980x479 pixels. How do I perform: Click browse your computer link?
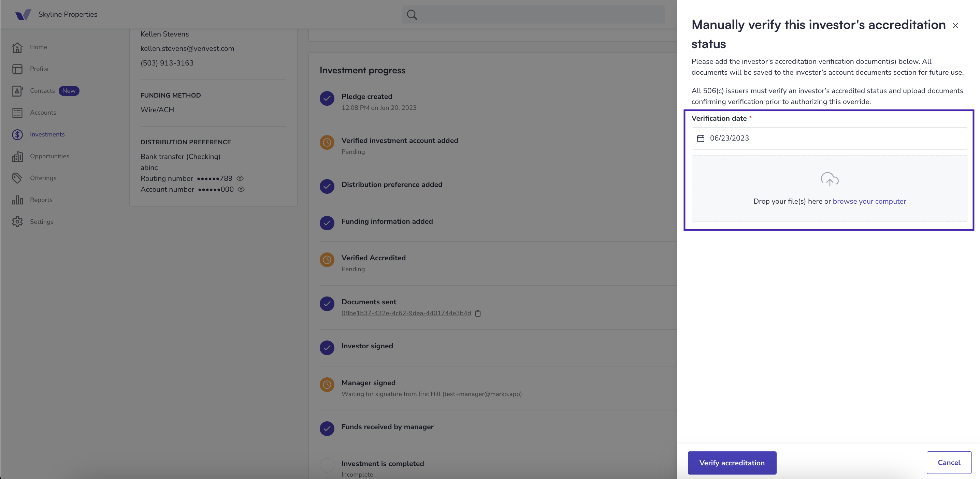click(869, 201)
